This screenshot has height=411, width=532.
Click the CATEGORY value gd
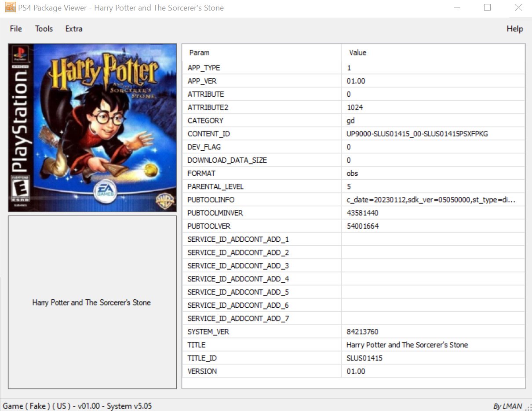tap(350, 120)
